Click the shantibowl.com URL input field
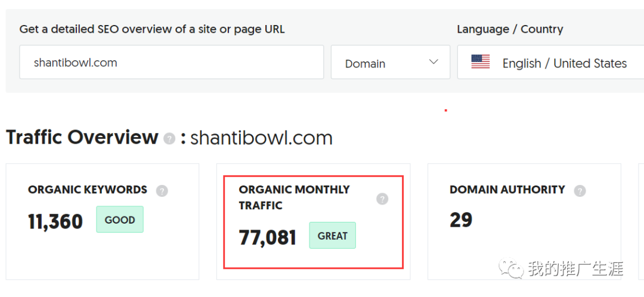Image resolution: width=644 pixels, height=297 pixels. [x=171, y=63]
